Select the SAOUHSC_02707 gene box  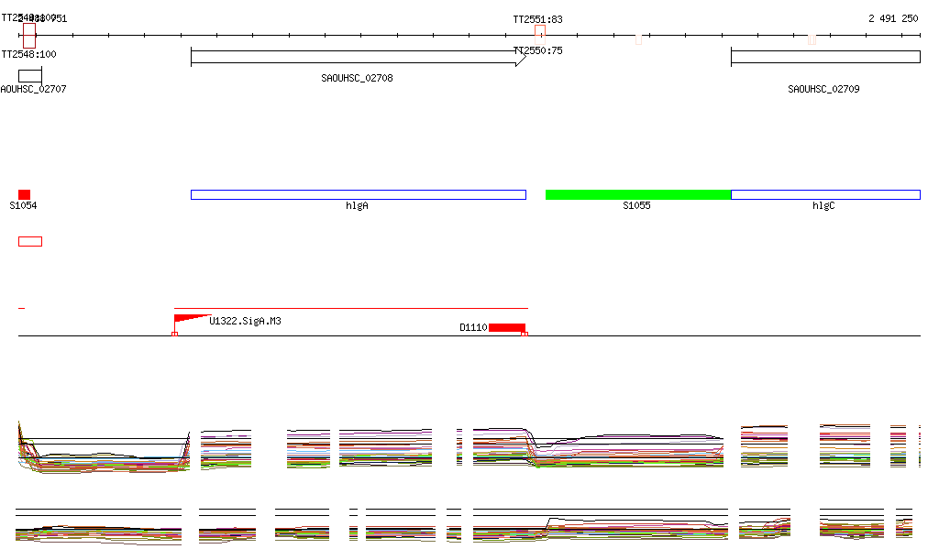tap(30, 76)
